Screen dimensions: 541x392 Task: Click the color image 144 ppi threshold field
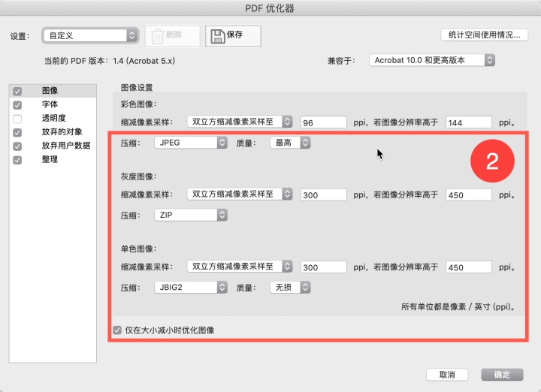tap(469, 122)
